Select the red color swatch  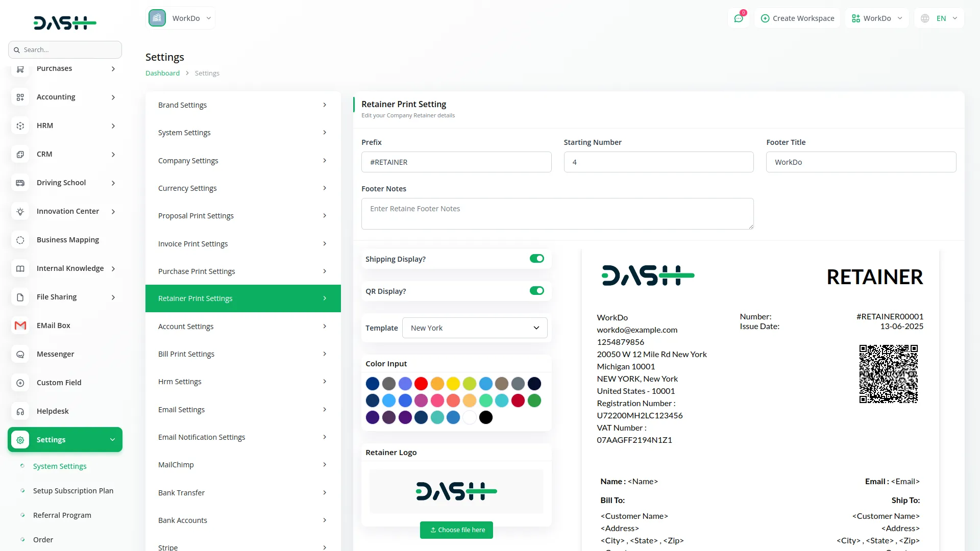point(421,384)
